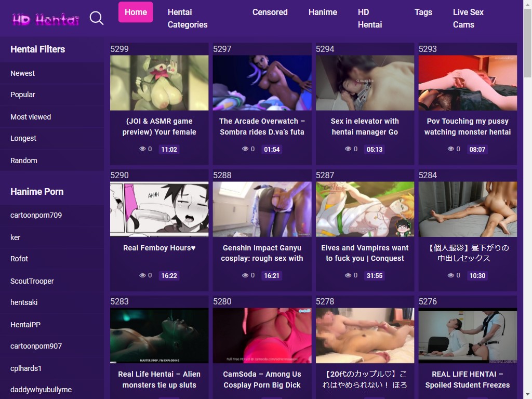Choose the Random filter in sidebar
Screen dimensions: 532x399
(x=24, y=161)
